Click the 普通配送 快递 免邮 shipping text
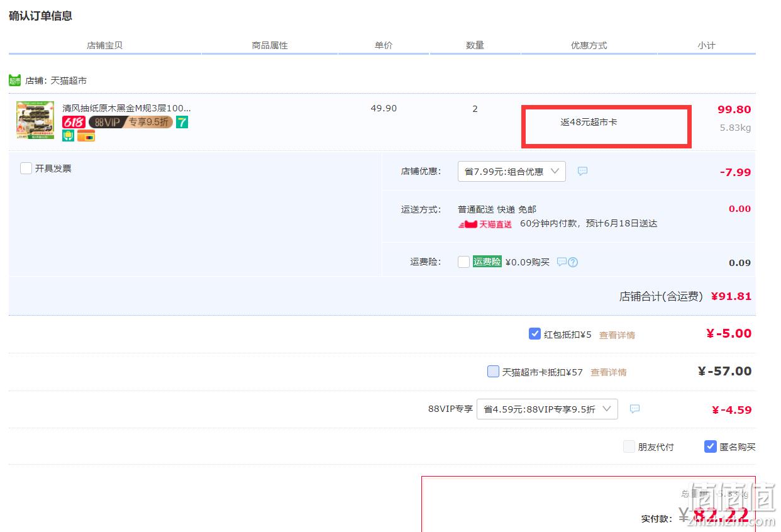 pyautogui.click(x=497, y=209)
